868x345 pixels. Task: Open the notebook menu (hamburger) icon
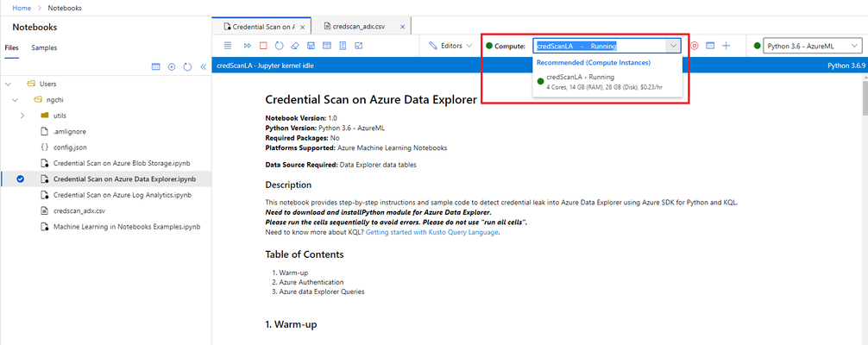tap(228, 46)
